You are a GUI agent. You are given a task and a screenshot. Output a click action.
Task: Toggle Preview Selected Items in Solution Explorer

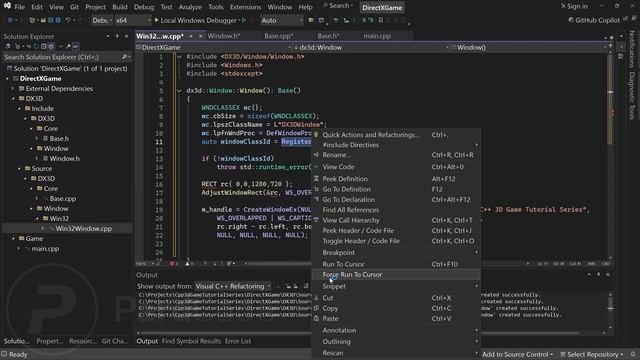tap(76, 47)
